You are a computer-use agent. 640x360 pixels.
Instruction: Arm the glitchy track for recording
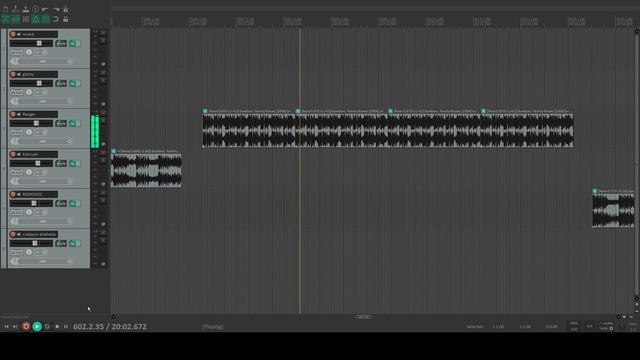click(x=13, y=74)
